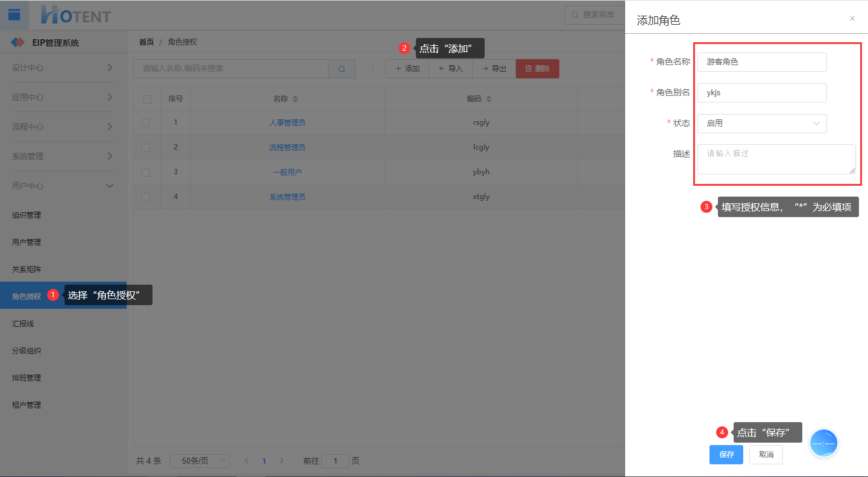Click the floating blue assistant circle icon
The width and height of the screenshot is (868, 477).
point(823,443)
